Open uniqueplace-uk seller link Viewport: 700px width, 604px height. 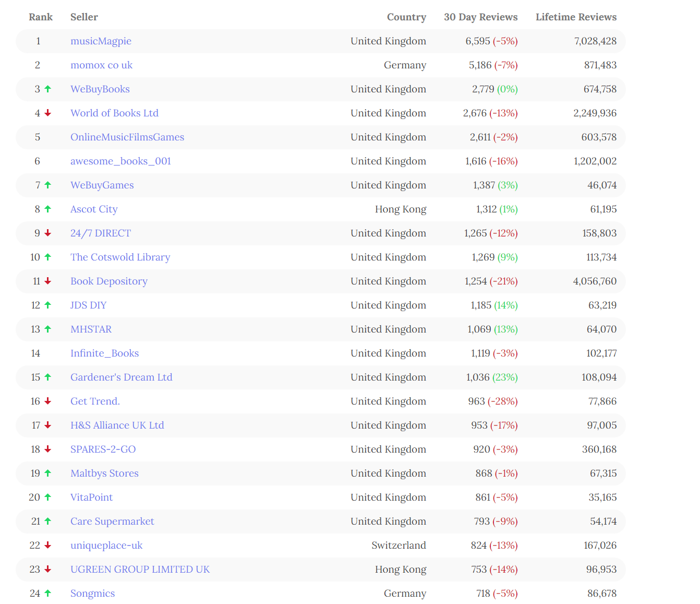click(x=106, y=546)
